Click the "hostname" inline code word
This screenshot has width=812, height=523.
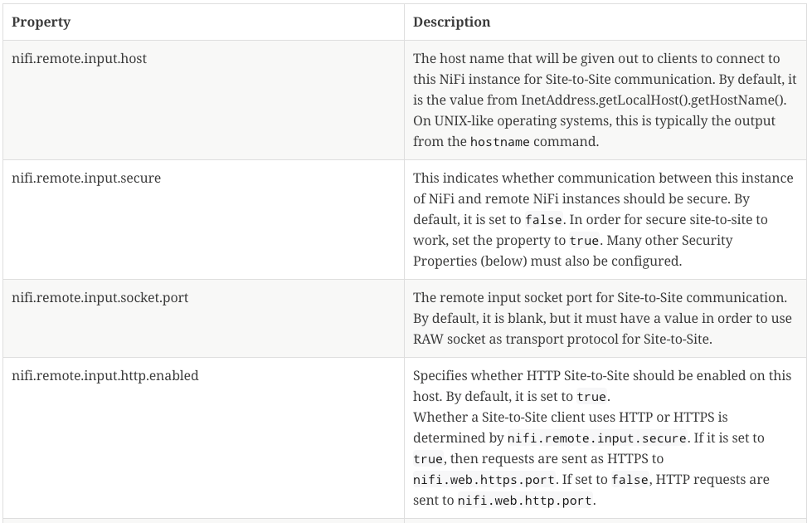point(499,142)
